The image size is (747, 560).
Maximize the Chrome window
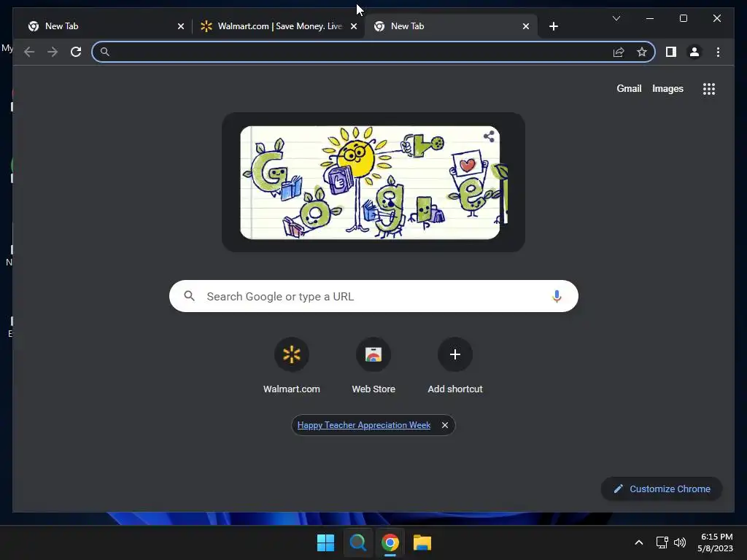(683, 18)
